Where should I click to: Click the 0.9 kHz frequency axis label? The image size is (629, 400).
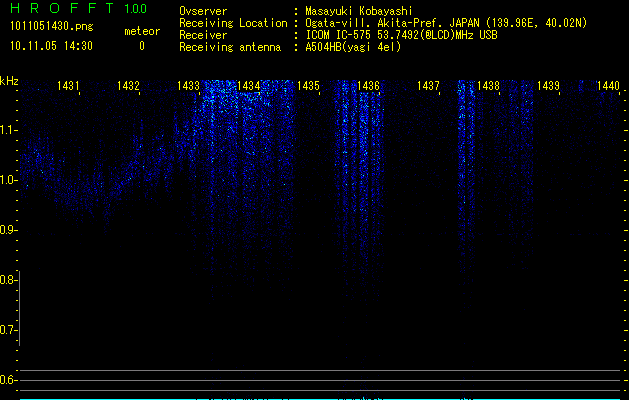coord(7,230)
